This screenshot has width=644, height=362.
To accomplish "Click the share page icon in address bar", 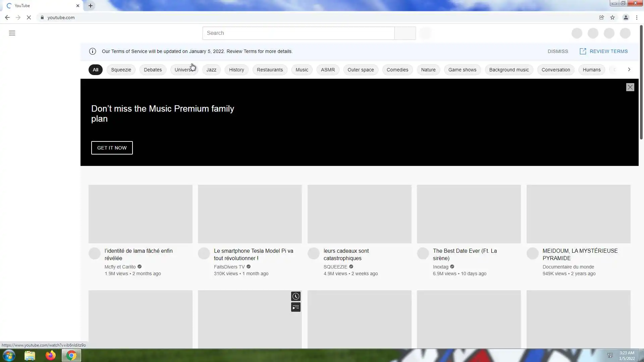I will pyautogui.click(x=601, y=17).
